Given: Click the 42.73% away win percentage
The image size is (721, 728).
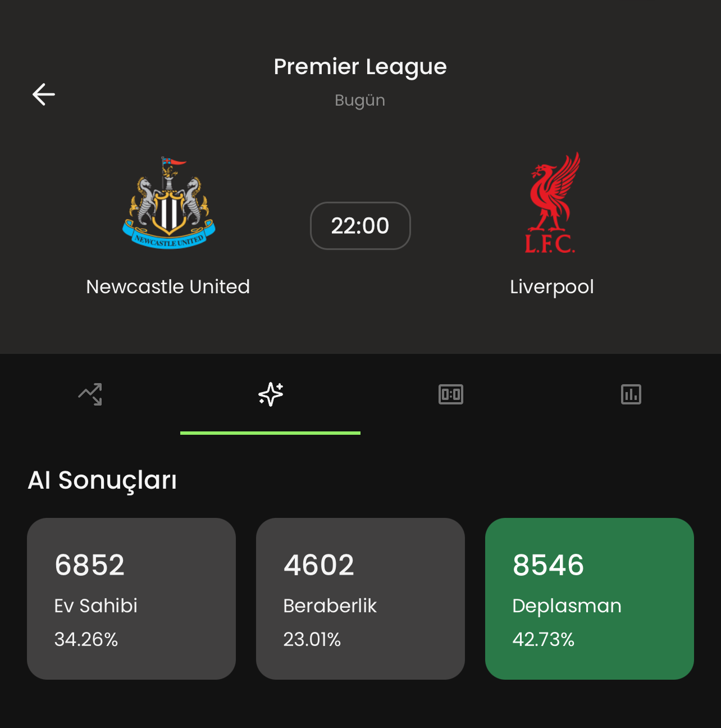Looking at the screenshot, I should click(x=544, y=639).
